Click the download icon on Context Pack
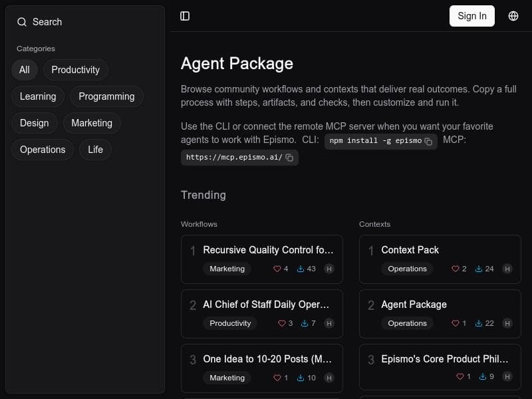Viewport: 532px width, 399px height. (x=479, y=269)
